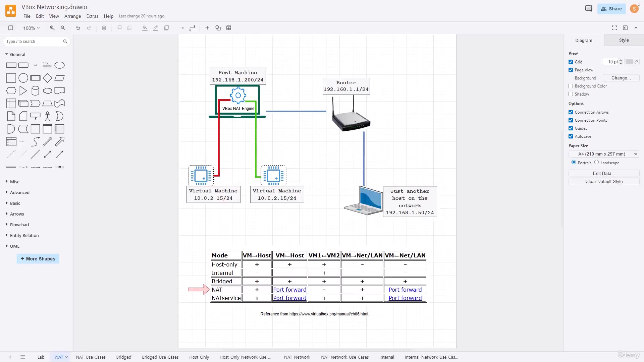Uncheck the Page View checkbox
Viewport: 644px width, 362px height.
(571, 70)
